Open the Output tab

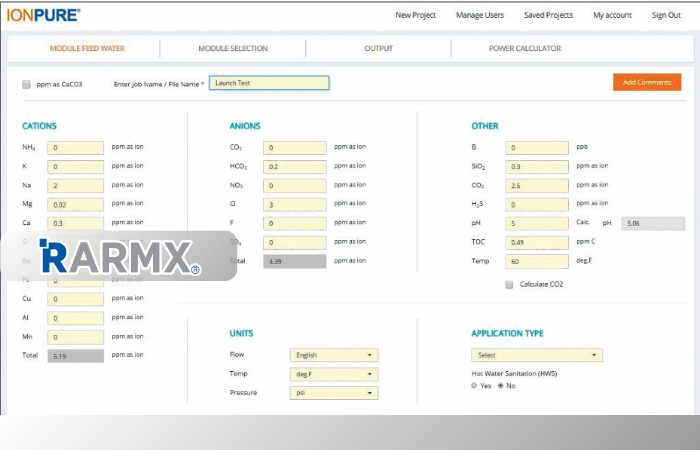tap(378, 48)
